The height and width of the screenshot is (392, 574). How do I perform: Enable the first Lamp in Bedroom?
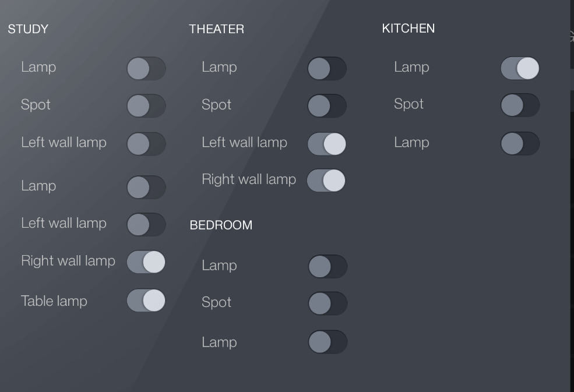pyautogui.click(x=327, y=267)
